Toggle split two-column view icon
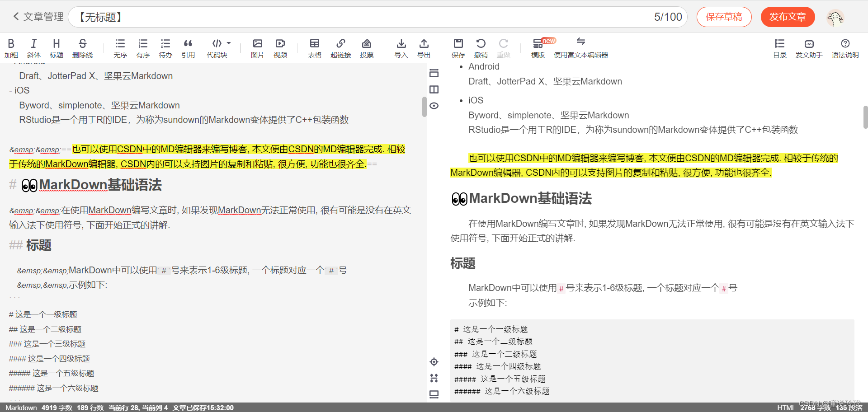Image resolution: width=868 pixels, height=412 pixels. click(x=434, y=89)
